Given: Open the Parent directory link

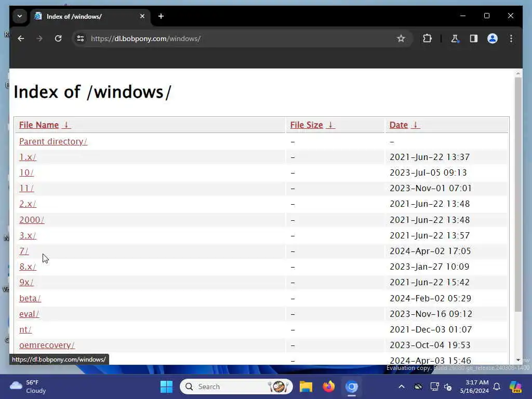Looking at the screenshot, I should [54, 141].
